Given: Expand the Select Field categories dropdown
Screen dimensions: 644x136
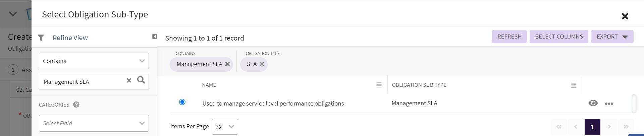Looking at the screenshot, I should point(94,123).
